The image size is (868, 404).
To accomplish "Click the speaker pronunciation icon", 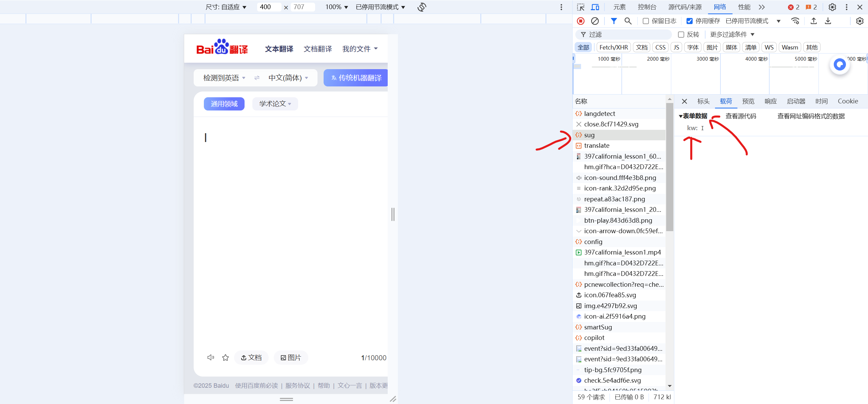I will tap(210, 358).
